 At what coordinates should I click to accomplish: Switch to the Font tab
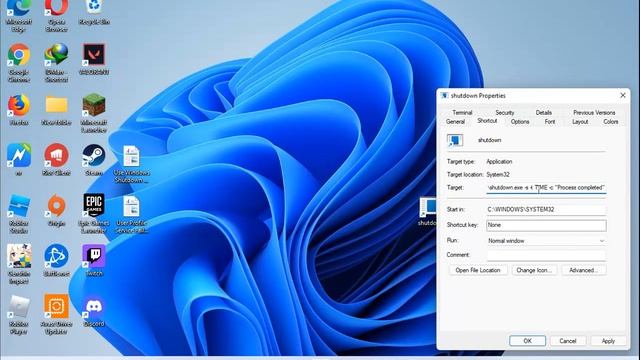(x=550, y=122)
